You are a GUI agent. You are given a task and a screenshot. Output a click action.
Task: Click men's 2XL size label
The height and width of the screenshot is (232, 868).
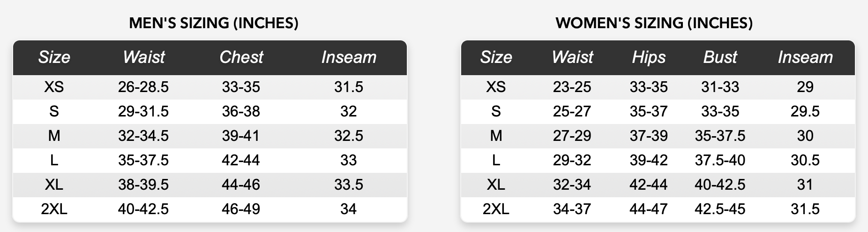click(54, 209)
